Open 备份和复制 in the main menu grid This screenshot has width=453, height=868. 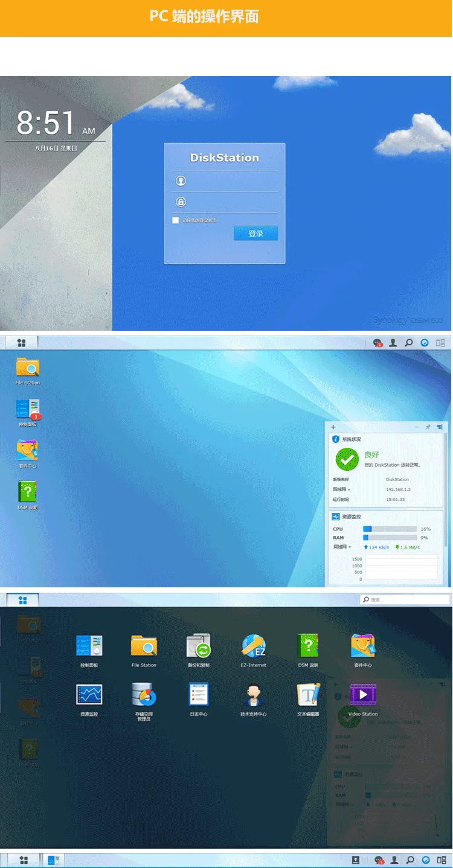tap(198, 651)
